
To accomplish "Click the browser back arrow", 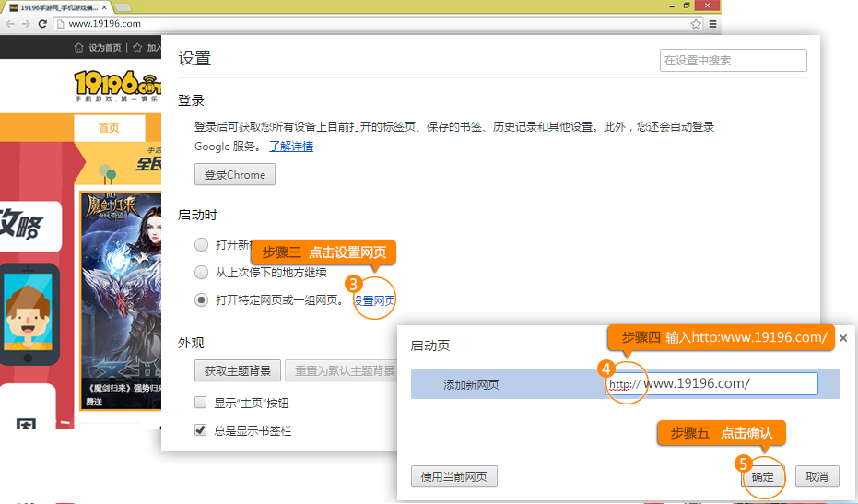I will tap(8, 23).
